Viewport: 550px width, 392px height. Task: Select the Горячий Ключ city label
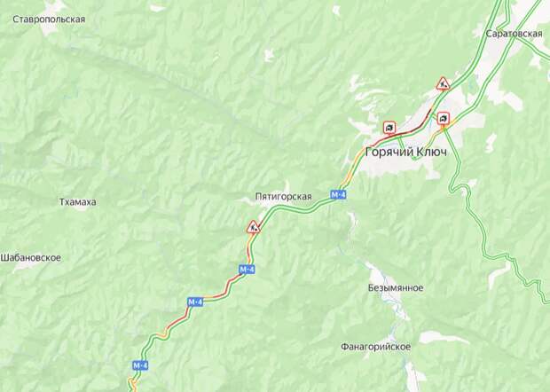point(406,153)
